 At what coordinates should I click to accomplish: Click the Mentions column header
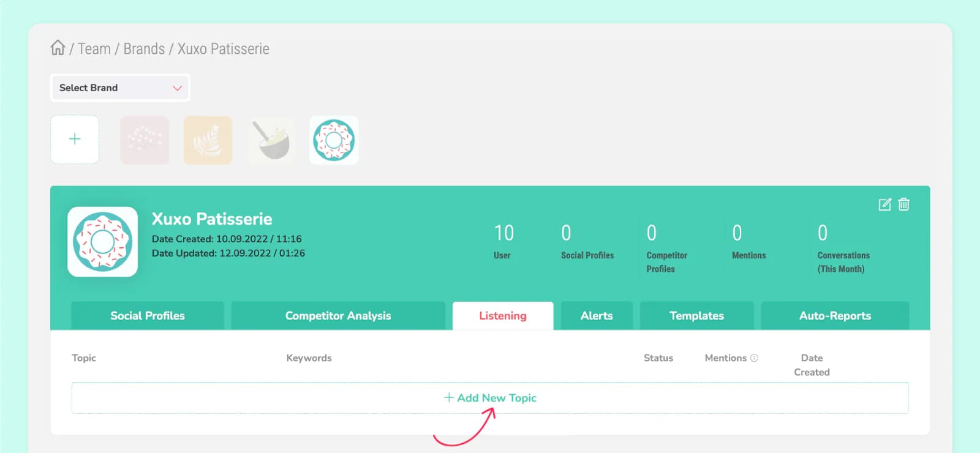tap(726, 358)
